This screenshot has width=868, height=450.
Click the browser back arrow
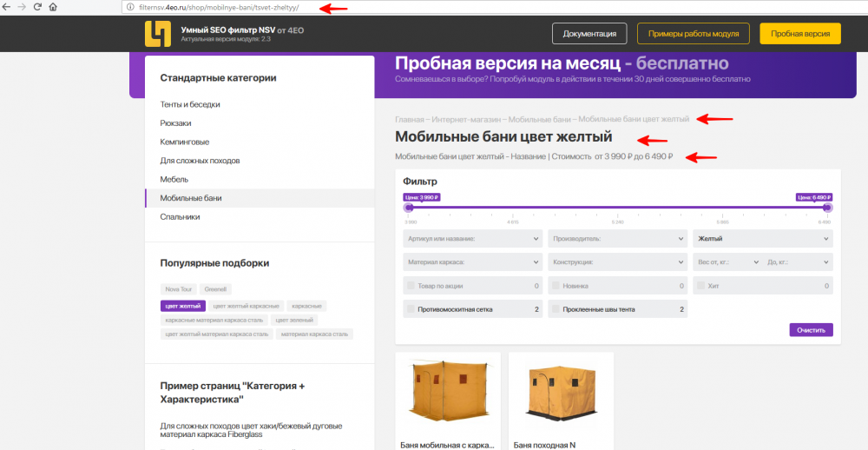click(9, 7)
